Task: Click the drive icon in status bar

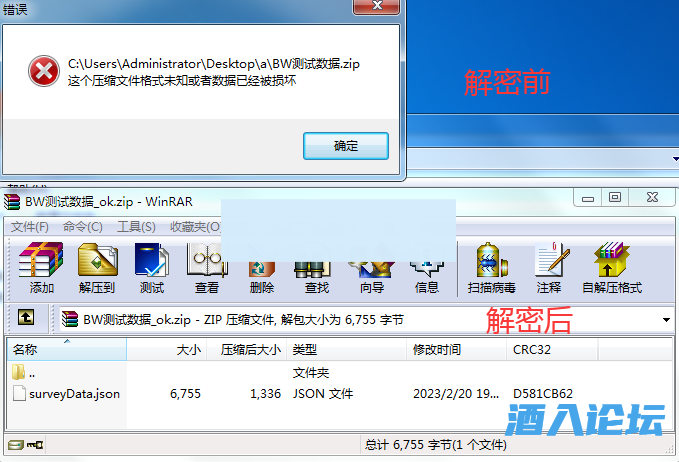Action: click(x=16, y=445)
